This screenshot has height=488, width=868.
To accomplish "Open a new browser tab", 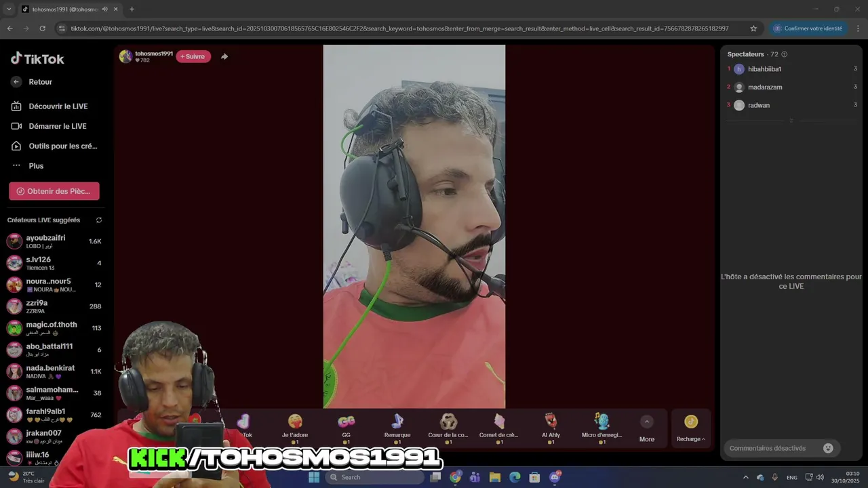I will (132, 9).
